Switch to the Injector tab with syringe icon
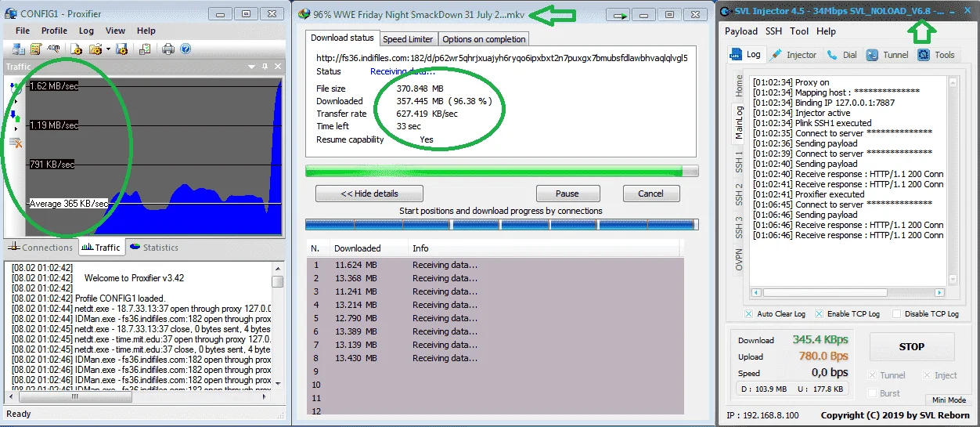The height and width of the screenshot is (427, 980). (793, 55)
